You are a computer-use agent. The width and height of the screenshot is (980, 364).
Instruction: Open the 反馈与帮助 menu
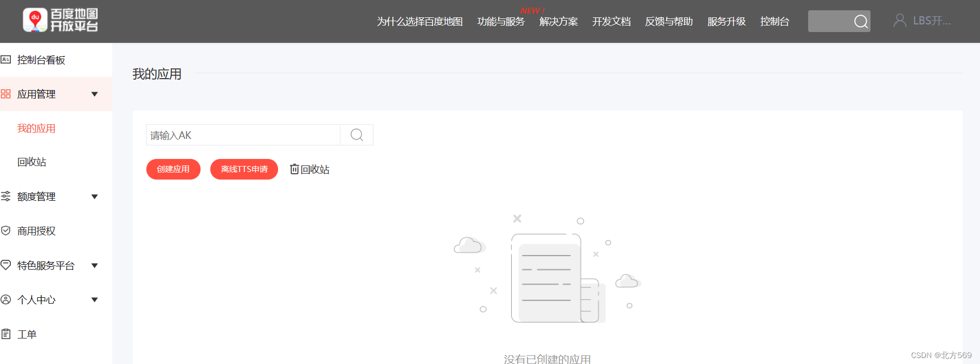(x=669, y=21)
